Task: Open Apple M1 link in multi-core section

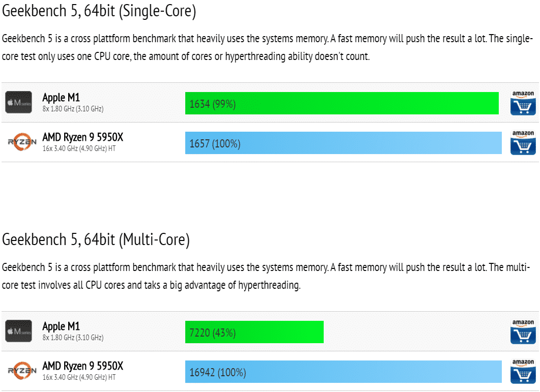Action: tap(61, 326)
